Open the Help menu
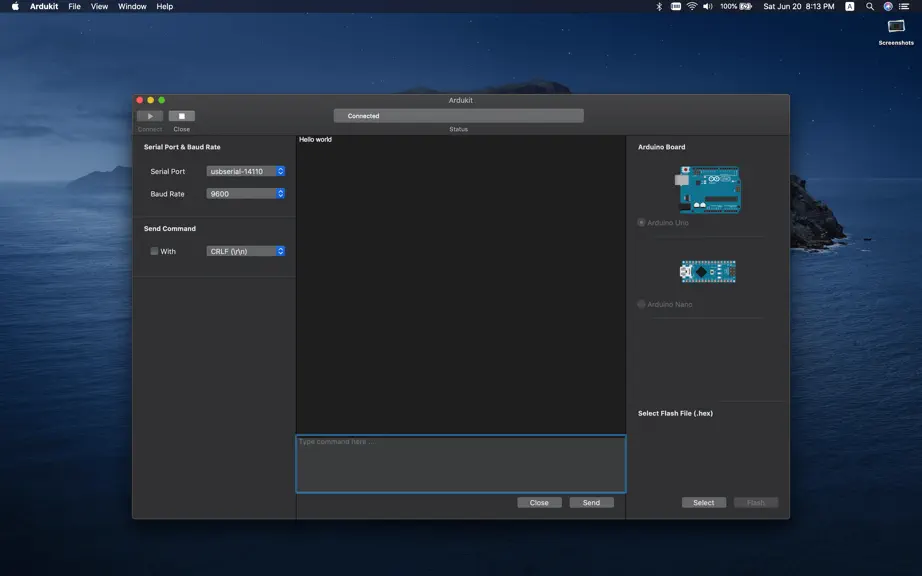The image size is (922, 576). pos(165,6)
